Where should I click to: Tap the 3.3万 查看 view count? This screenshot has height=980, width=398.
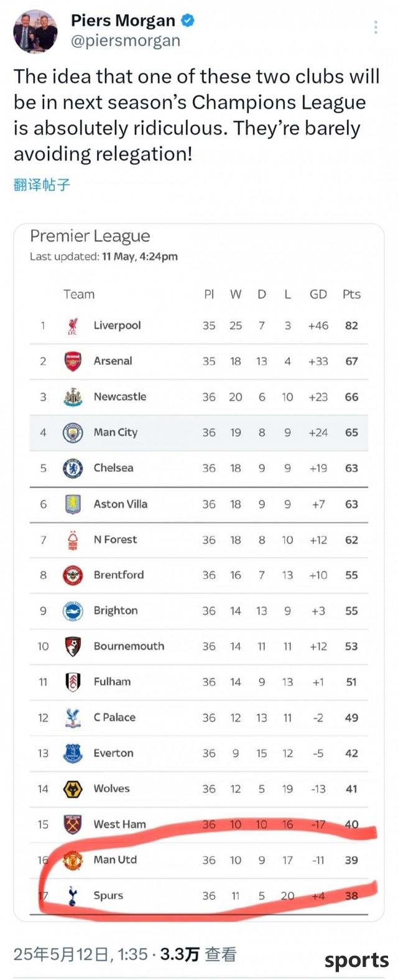click(198, 955)
